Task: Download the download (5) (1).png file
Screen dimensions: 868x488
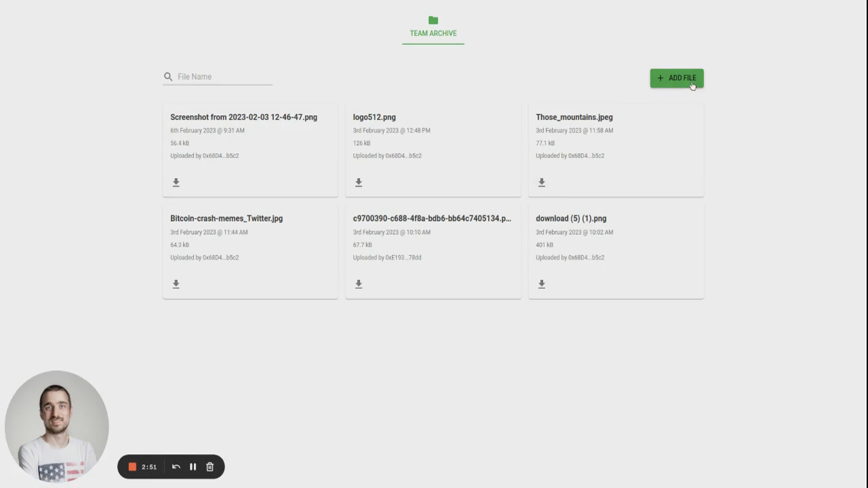Action: tap(542, 284)
